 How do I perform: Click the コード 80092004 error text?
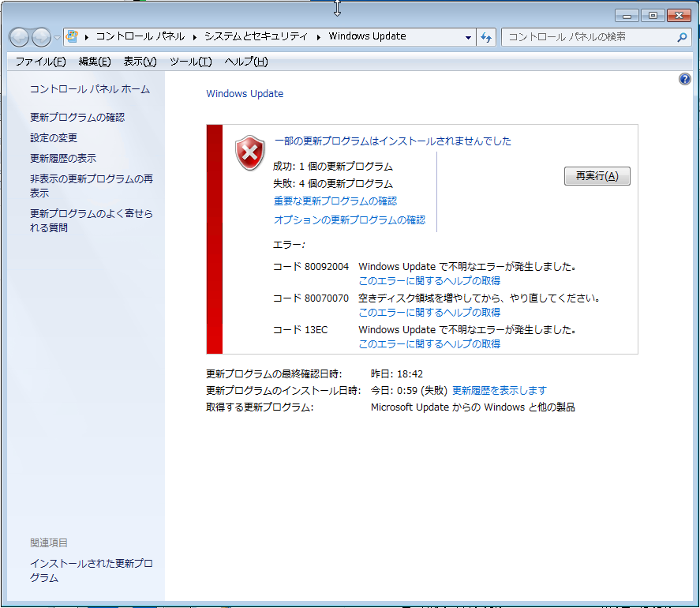tap(311, 267)
